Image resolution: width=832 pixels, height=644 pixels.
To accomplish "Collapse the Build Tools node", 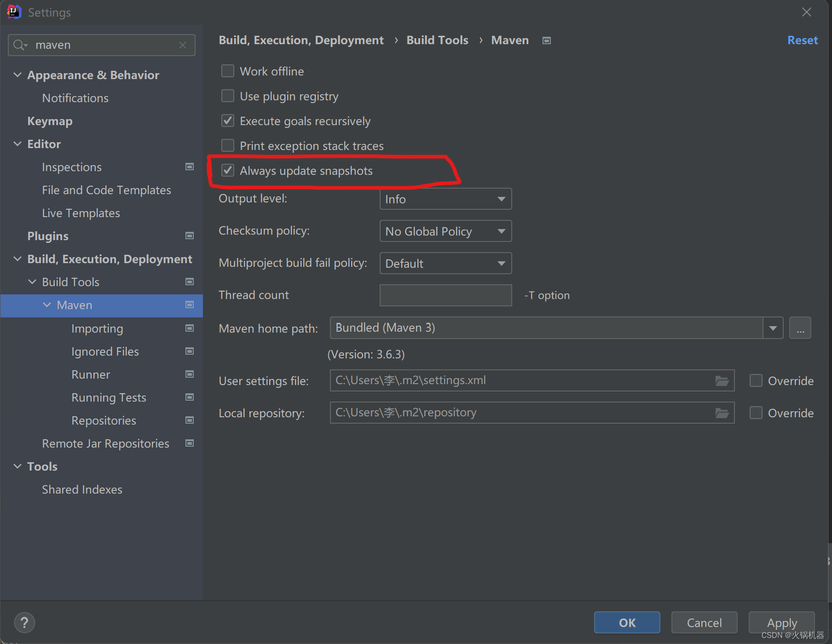I will (x=32, y=282).
